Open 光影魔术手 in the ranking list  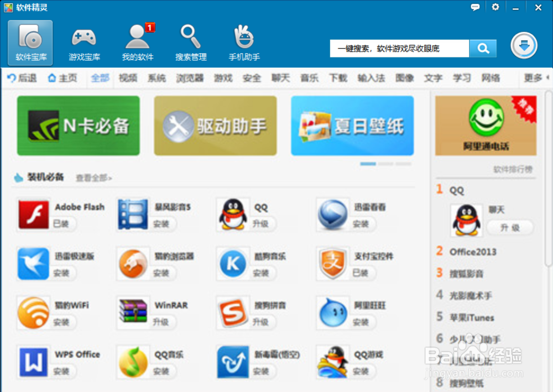click(471, 295)
